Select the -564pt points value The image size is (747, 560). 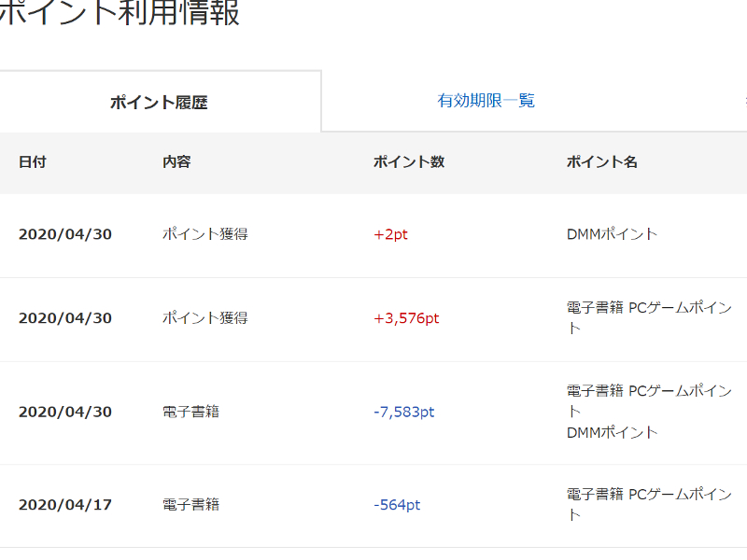coord(397,505)
